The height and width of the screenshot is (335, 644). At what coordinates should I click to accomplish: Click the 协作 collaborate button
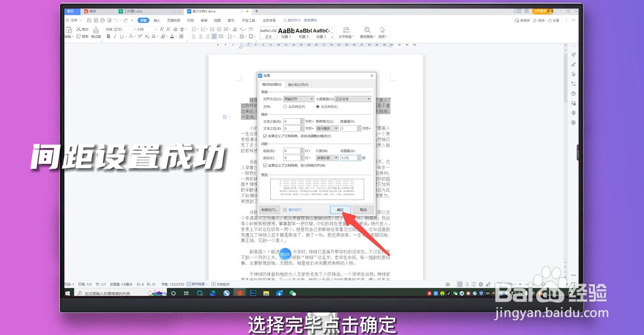[x=539, y=20]
